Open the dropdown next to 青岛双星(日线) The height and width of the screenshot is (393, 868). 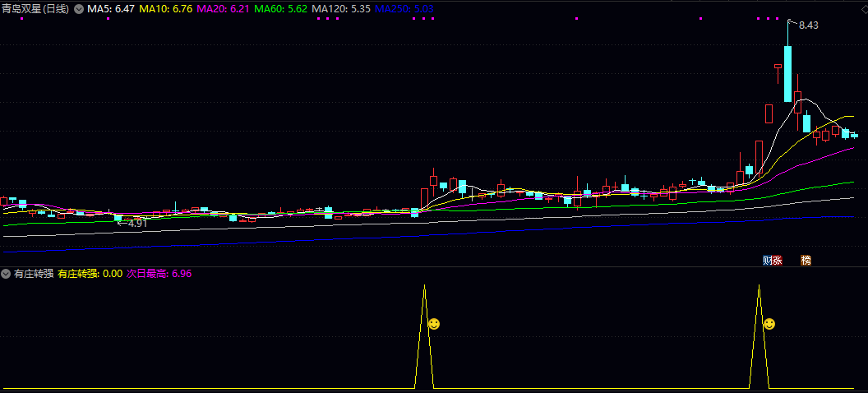click(79, 9)
